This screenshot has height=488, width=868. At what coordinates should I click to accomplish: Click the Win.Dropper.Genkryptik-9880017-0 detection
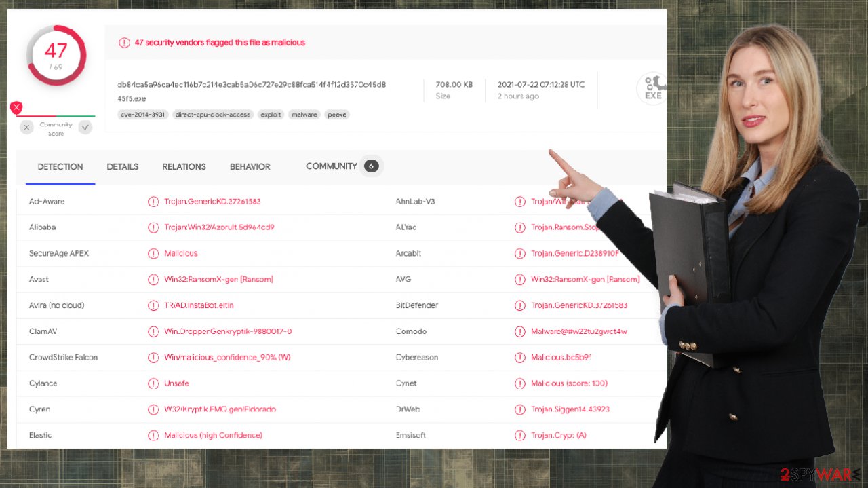[228, 331]
